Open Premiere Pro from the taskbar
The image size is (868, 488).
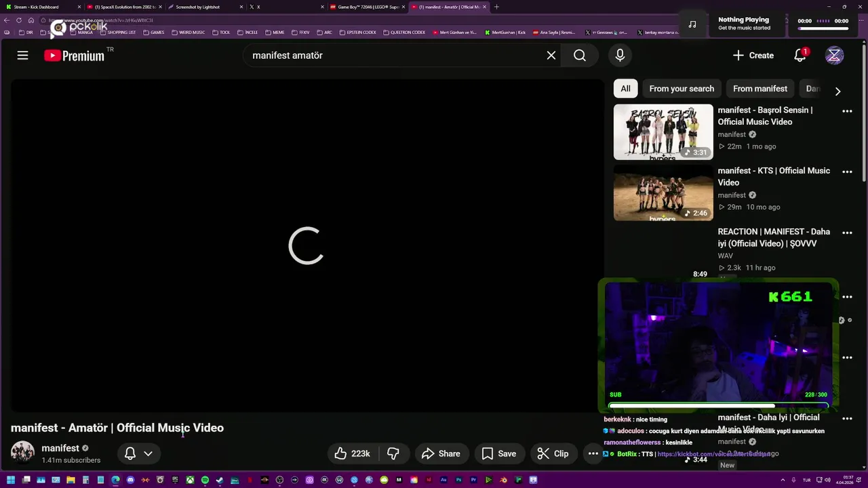tap(474, 480)
